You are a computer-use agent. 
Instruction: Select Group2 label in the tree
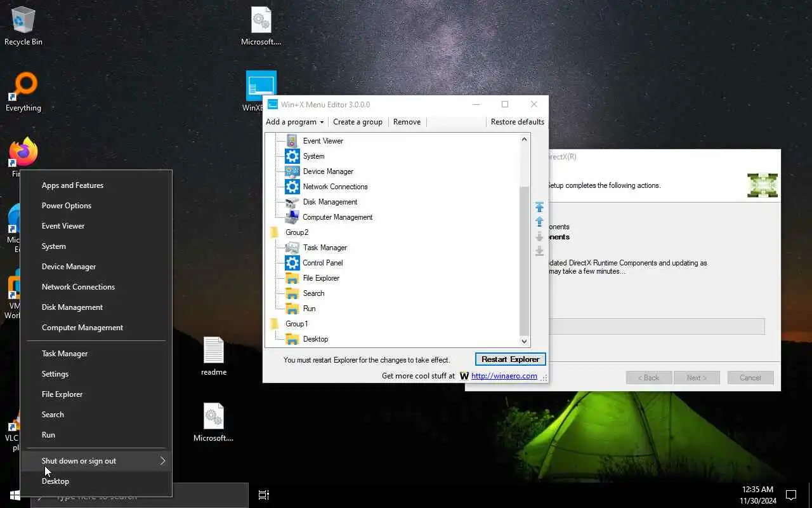pyautogui.click(x=297, y=232)
